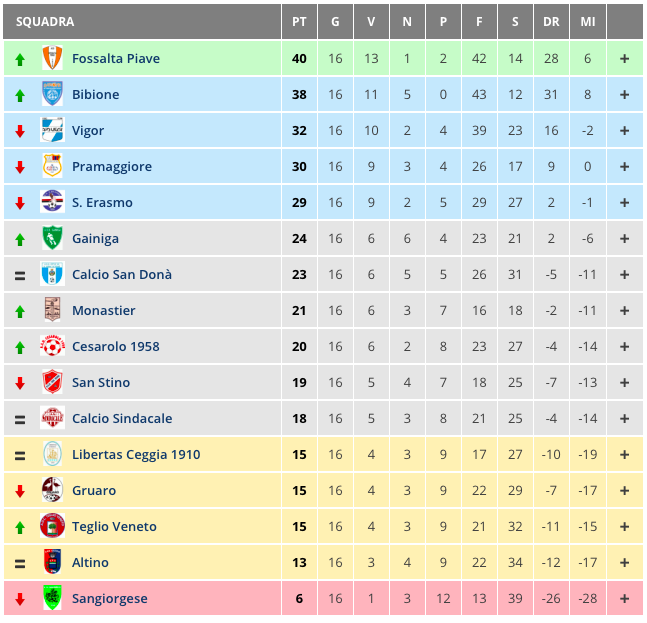The image size is (647, 623).
Task: Click the Fossalta Piave team crest
Action: coord(52,58)
